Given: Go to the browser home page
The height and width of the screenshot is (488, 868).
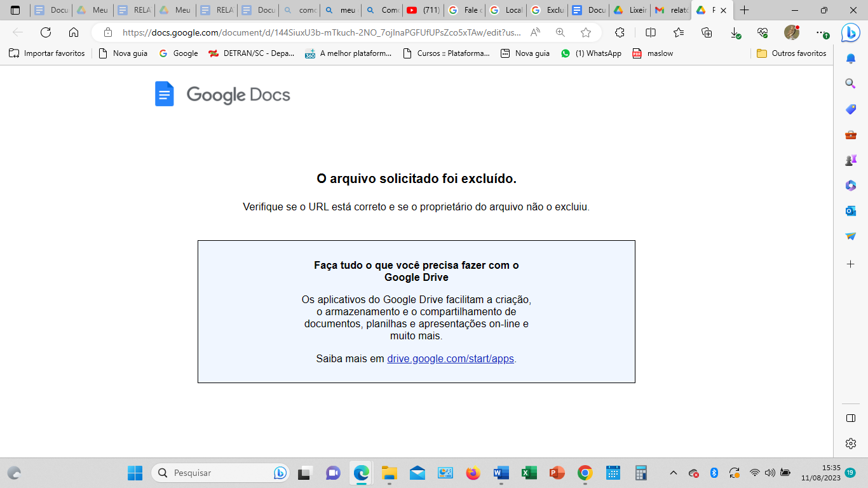Looking at the screenshot, I should click(74, 32).
